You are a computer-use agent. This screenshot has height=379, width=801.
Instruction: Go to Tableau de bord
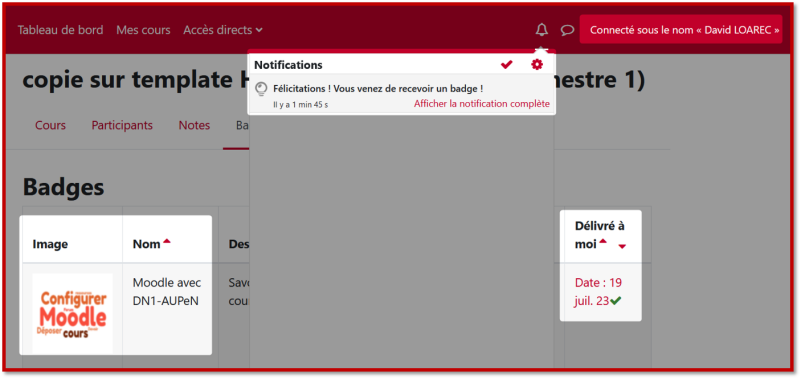(60, 30)
